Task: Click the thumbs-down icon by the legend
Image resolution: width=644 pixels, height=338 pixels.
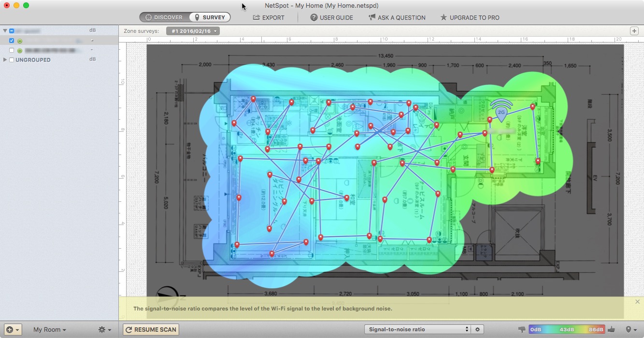Action: tap(521, 330)
